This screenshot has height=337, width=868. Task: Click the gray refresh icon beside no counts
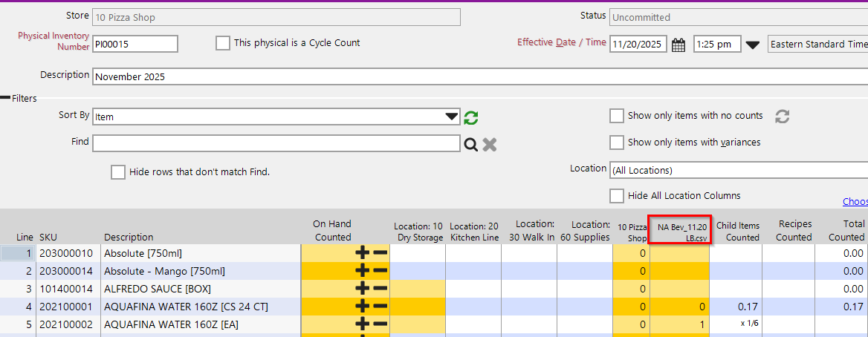[781, 117]
